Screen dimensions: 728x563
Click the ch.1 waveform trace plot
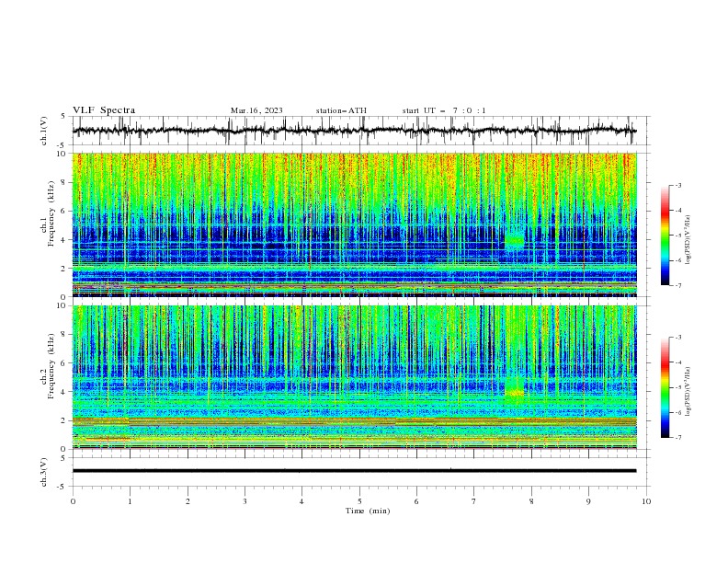click(354, 131)
